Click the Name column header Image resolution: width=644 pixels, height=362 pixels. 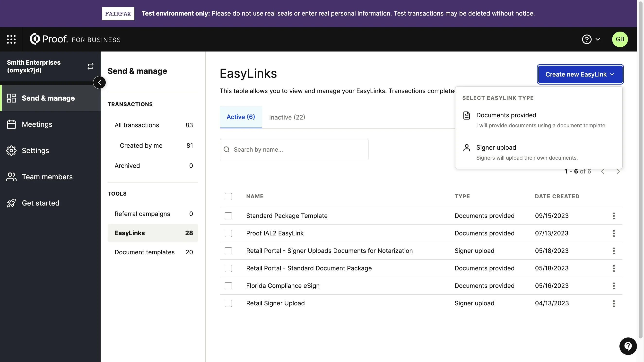coord(254,197)
